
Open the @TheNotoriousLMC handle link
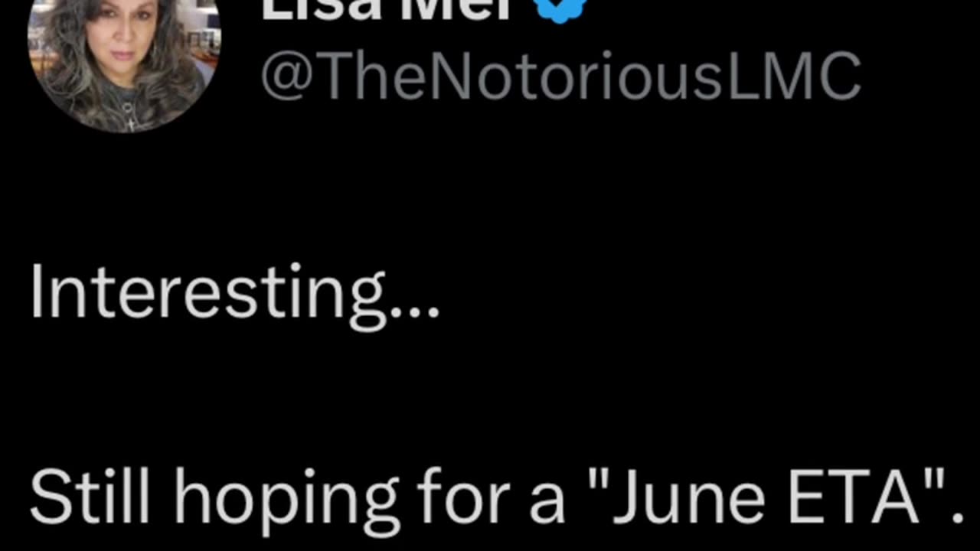pyautogui.click(x=560, y=77)
